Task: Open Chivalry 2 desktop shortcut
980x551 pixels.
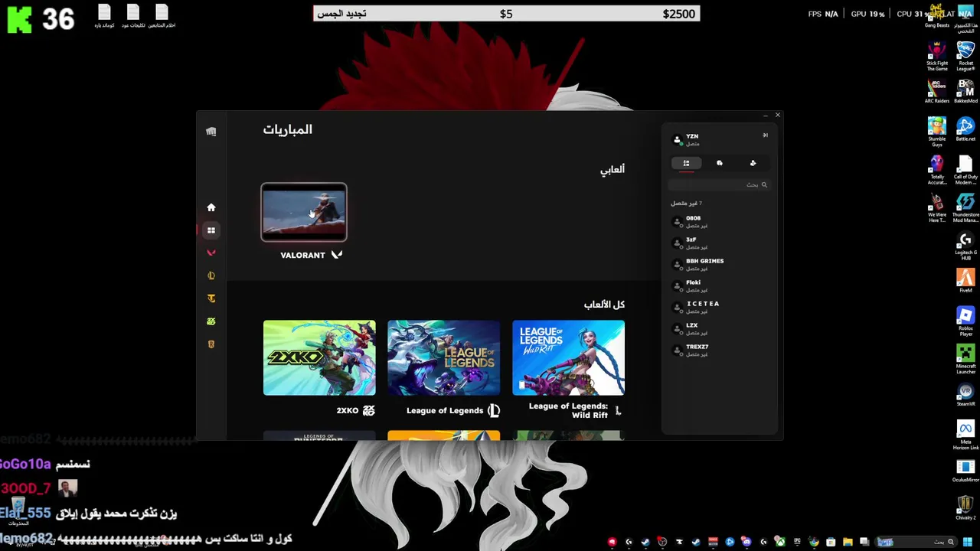Action: 965,508
